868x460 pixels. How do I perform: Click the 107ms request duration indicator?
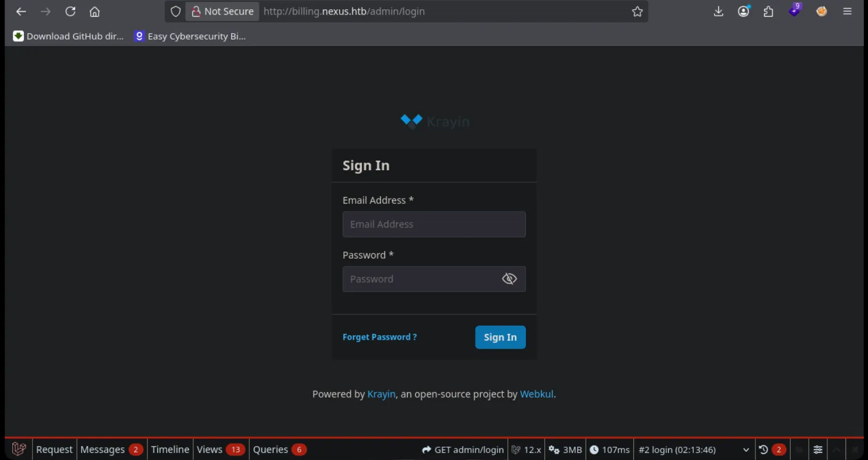610,450
